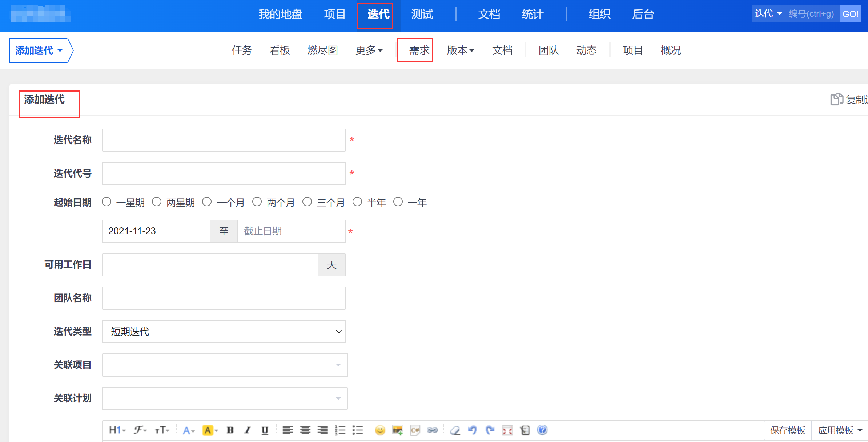Click into the 迭代名称 input field
The image size is (868, 442).
[x=224, y=140]
